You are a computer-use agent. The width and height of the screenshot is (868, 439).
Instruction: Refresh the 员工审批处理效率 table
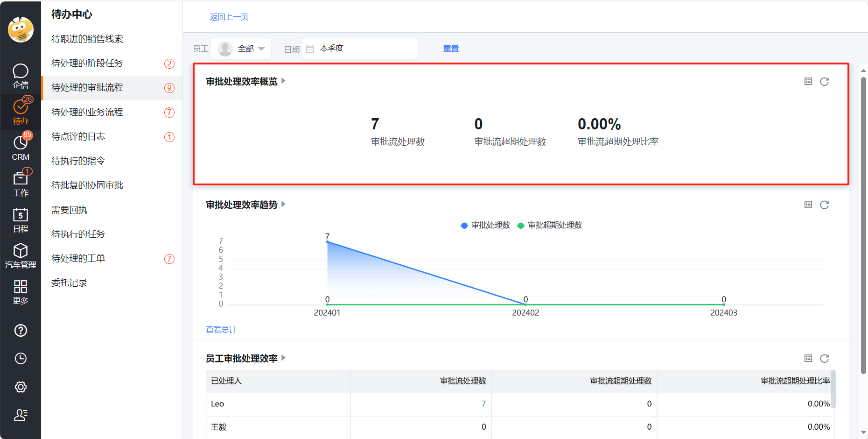[825, 358]
